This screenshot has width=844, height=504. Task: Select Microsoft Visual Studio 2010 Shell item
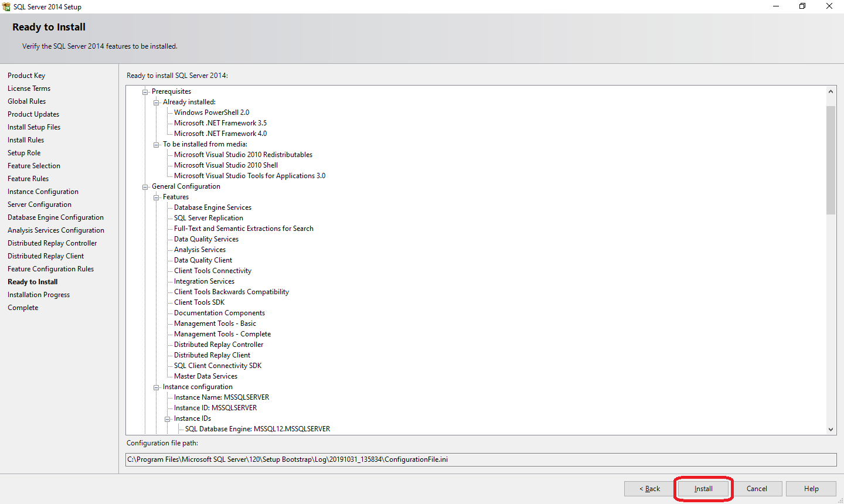226,165
